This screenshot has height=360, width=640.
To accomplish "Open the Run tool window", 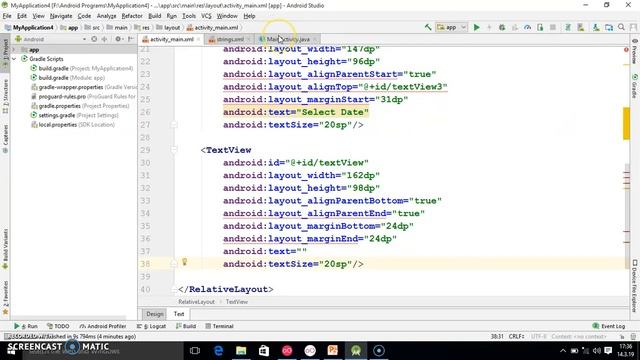I will 26,326.
